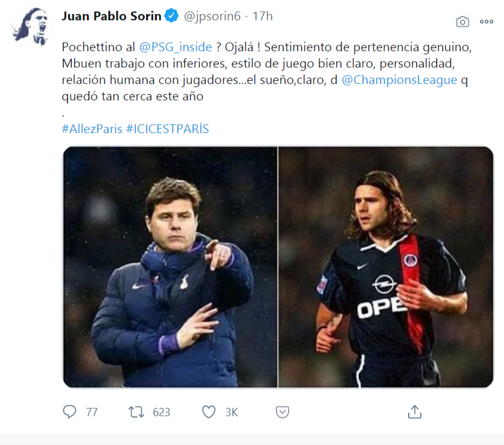Click the #ICICESTPARÍS hashtag
Viewport: 504px width, 445px height.
(167, 129)
